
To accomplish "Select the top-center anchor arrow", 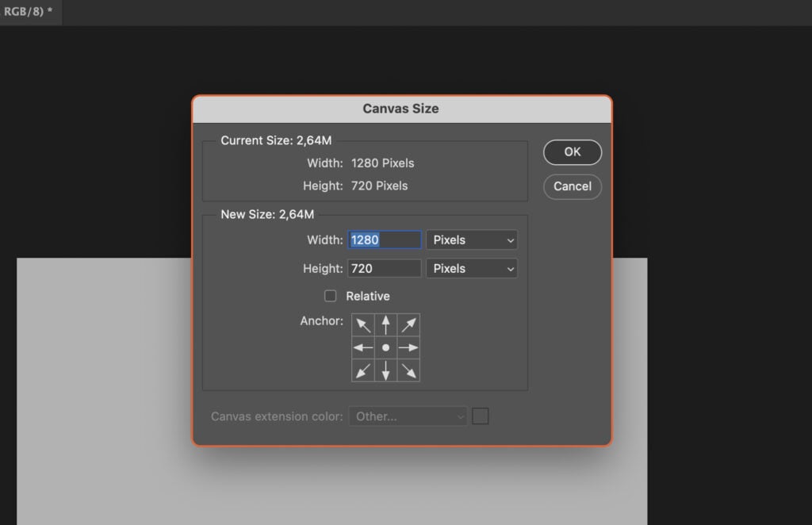I will point(386,324).
